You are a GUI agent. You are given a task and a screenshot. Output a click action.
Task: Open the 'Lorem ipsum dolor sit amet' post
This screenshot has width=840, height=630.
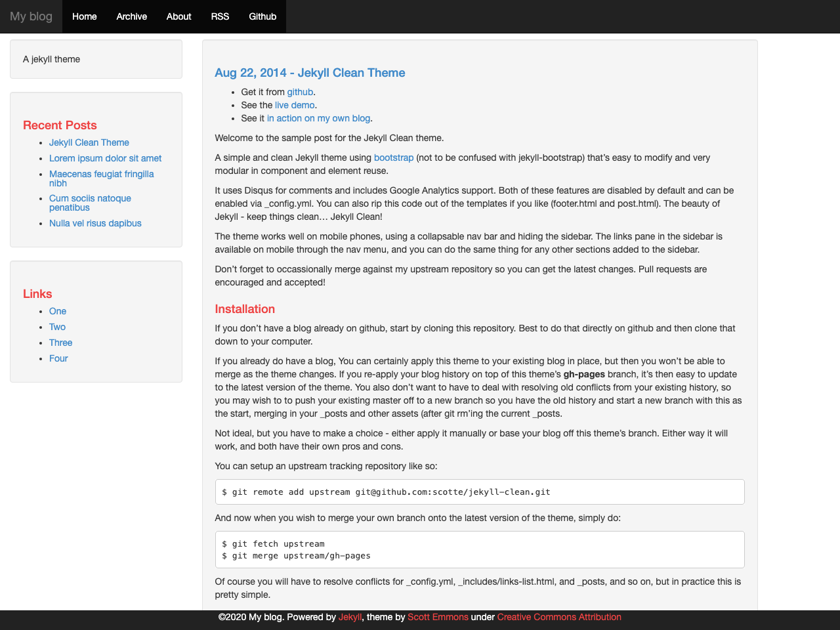(105, 158)
